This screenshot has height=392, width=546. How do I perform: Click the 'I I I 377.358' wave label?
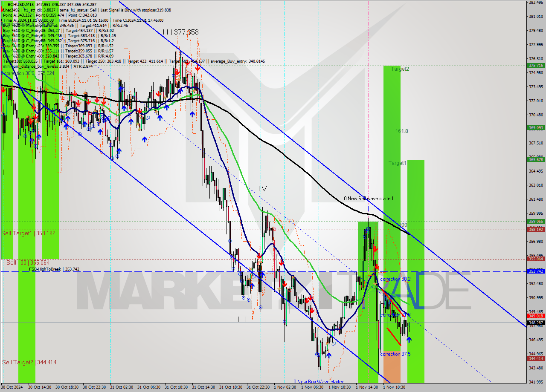coord(180,32)
